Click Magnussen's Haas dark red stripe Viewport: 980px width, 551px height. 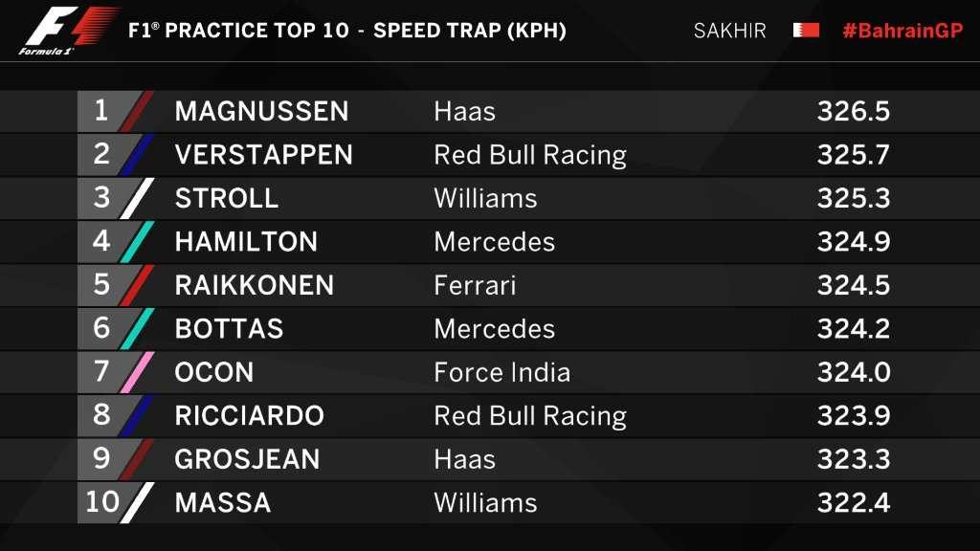point(136,111)
